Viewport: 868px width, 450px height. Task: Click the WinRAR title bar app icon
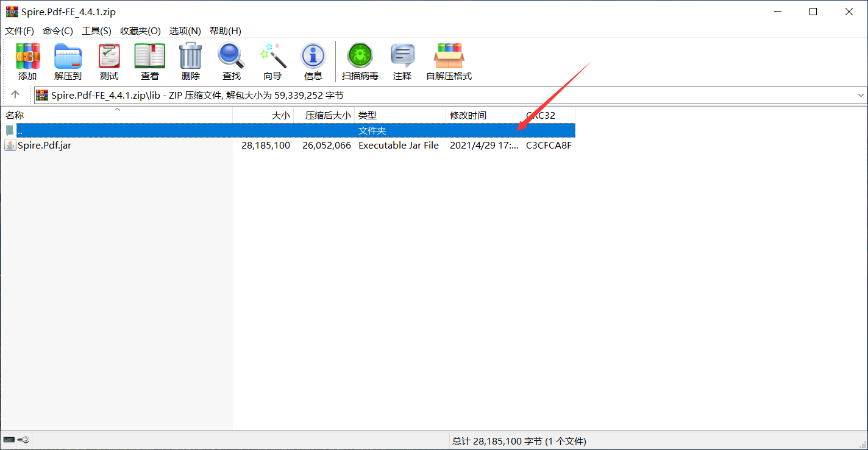(x=11, y=12)
